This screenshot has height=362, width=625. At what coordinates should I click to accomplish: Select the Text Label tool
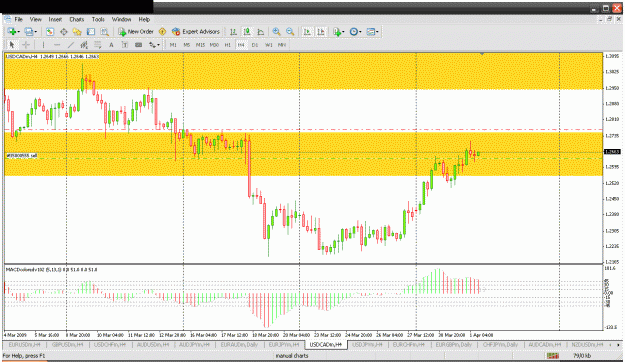[x=125, y=45]
